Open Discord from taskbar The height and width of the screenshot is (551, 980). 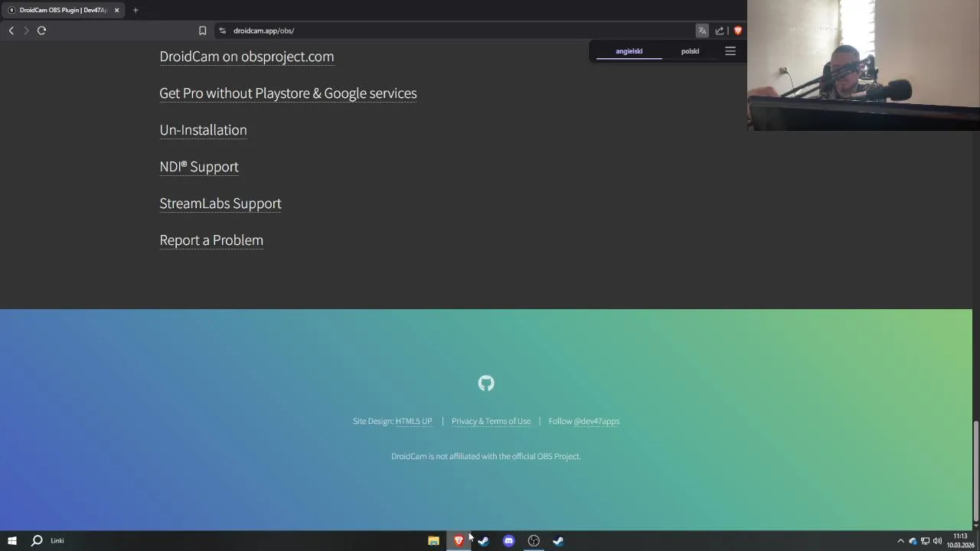(x=509, y=540)
